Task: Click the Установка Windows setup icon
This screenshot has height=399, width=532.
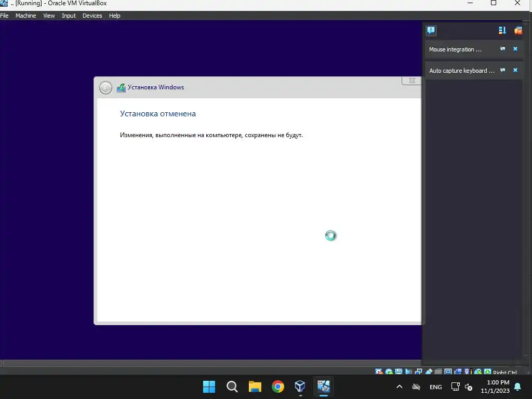Action: click(121, 87)
